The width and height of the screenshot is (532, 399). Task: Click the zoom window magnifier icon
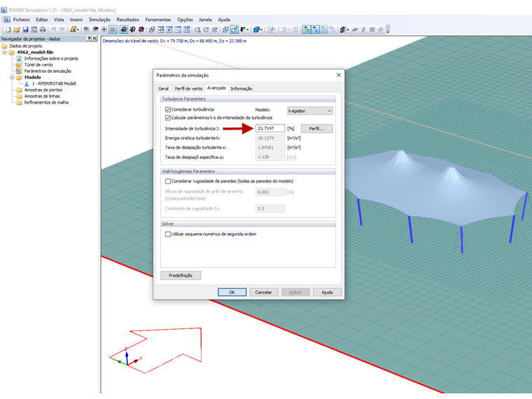point(178,30)
